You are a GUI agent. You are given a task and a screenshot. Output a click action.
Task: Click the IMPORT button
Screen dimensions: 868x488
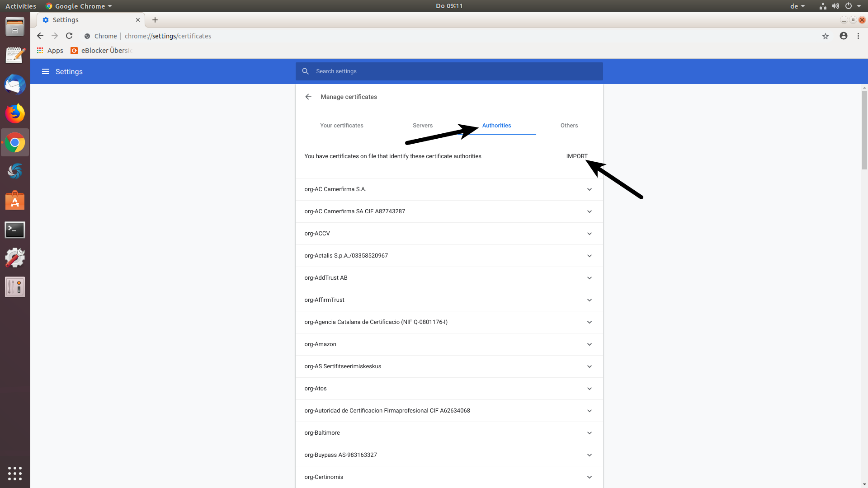[577, 156]
